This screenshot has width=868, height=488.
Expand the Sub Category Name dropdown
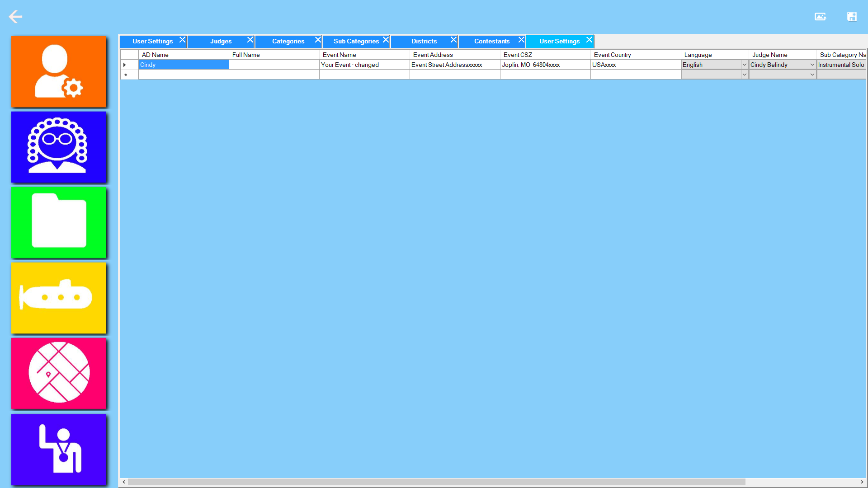click(864, 64)
